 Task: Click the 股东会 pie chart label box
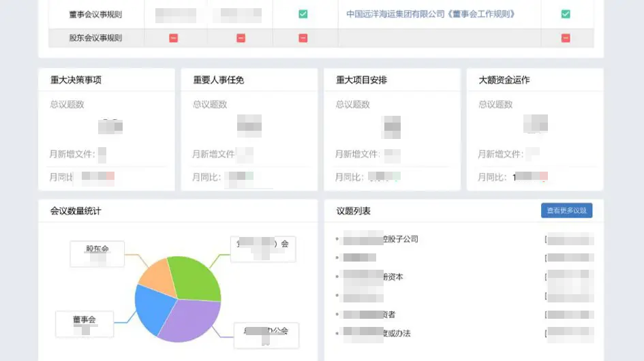tap(97, 254)
